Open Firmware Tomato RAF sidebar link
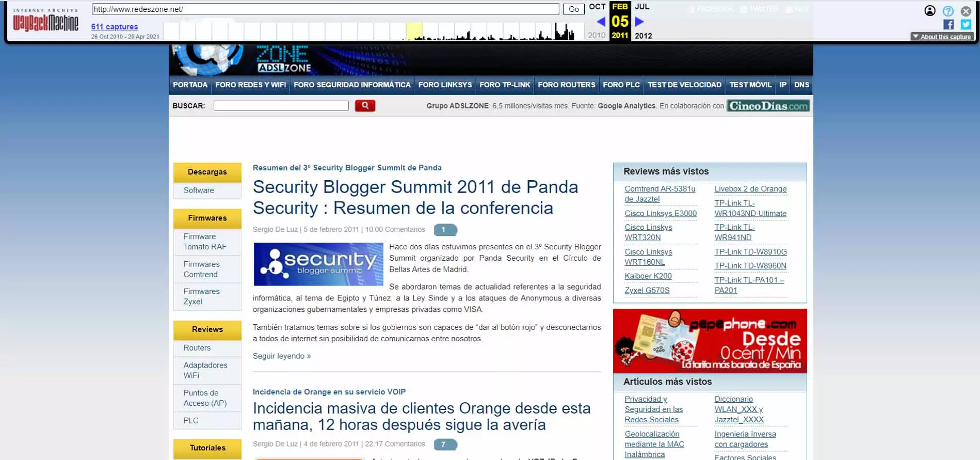Image resolution: width=980 pixels, height=460 pixels. (205, 242)
